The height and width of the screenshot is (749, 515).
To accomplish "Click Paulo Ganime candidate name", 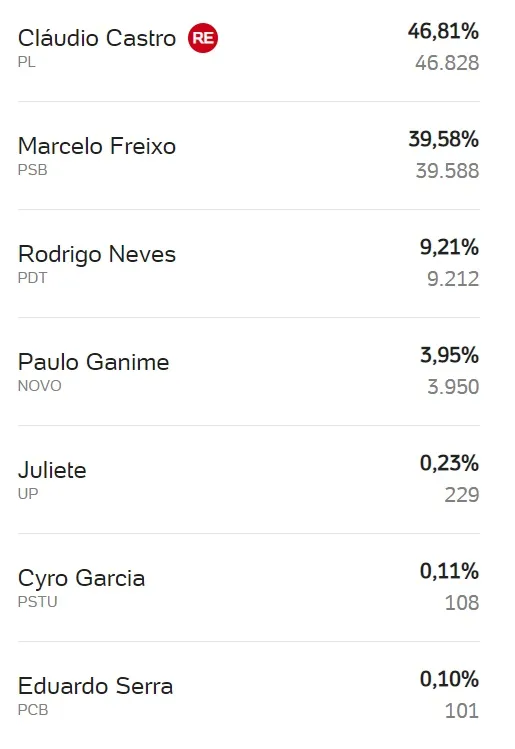I will pyautogui.click(x=94, y=362).
